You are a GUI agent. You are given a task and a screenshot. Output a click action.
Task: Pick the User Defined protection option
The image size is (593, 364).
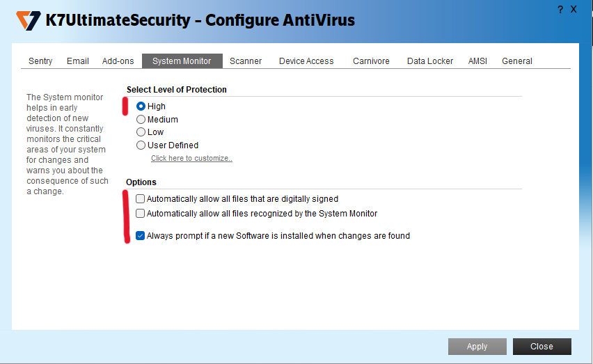click(x=141, y=145)
